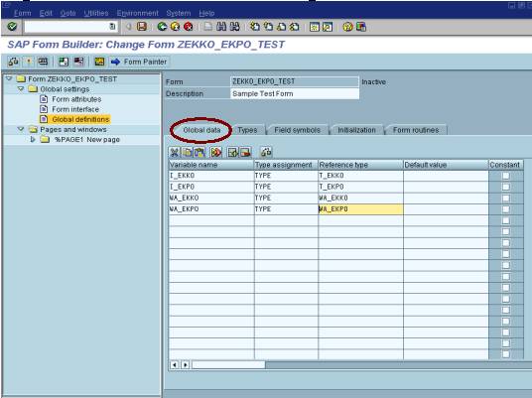Collapse the Global settings folder

tap(21, 89)
